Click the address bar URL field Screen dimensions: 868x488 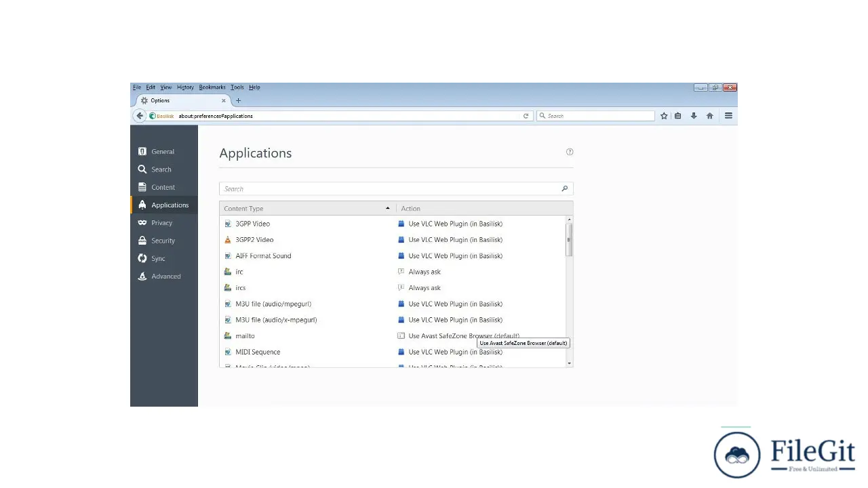coord(346,116)
